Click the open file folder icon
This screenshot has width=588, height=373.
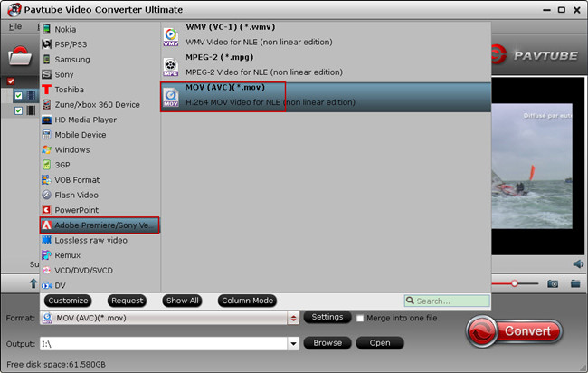coord(20,57)
